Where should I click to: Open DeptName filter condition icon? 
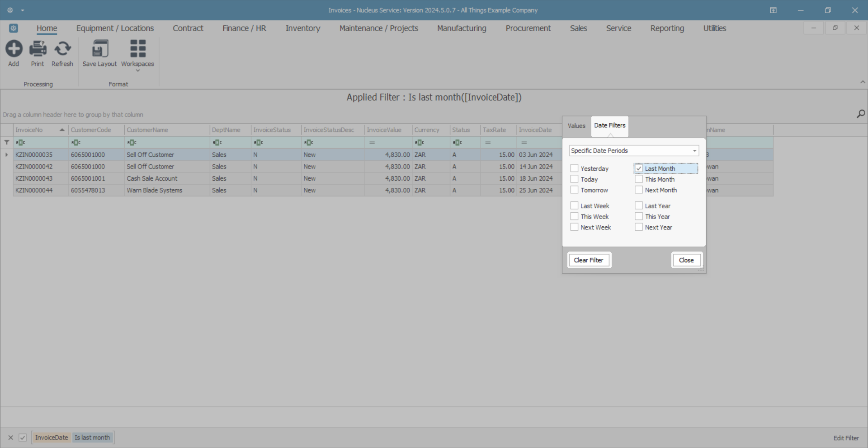217,143
